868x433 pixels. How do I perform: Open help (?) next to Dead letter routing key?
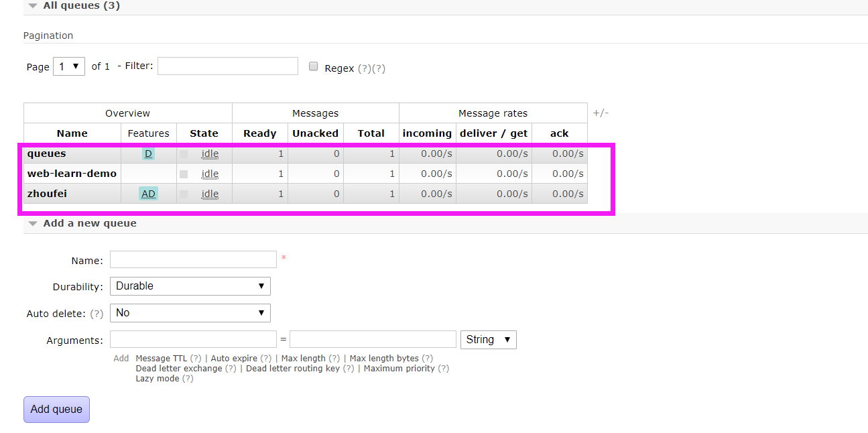[349, 369]
